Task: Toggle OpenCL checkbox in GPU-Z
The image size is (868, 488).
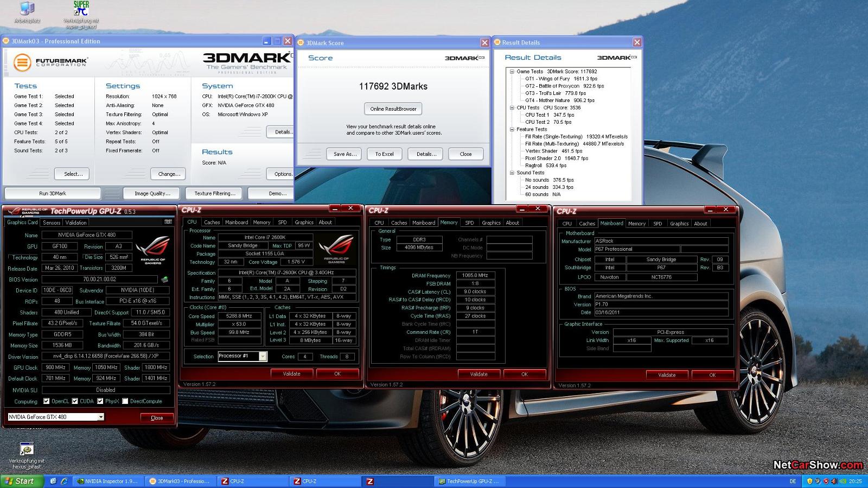Action: [x=46, y=401]
